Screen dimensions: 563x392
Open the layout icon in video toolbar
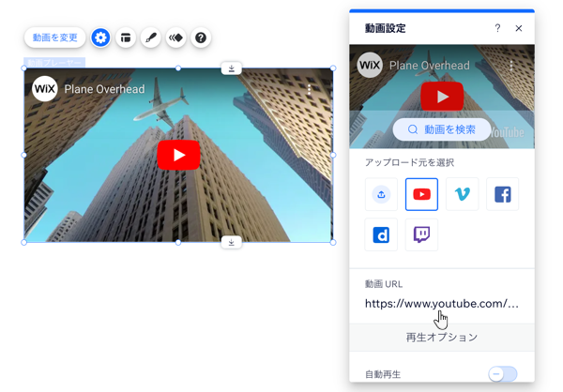click(126, 38)
